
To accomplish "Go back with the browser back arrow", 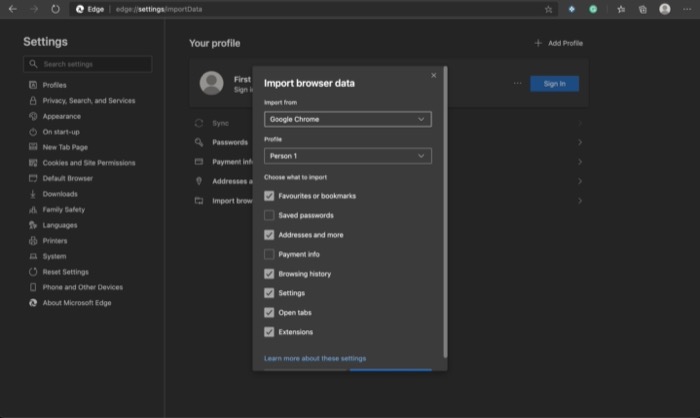I will (12, 9).
